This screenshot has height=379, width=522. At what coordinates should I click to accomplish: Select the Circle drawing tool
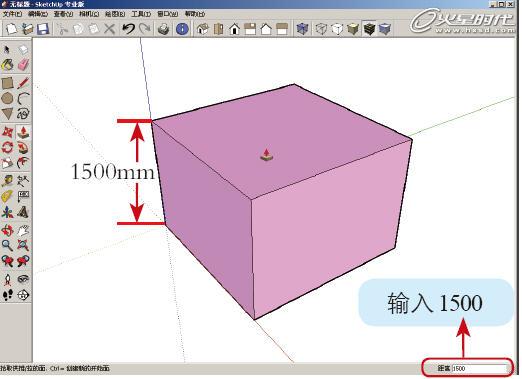coord(7,98)
